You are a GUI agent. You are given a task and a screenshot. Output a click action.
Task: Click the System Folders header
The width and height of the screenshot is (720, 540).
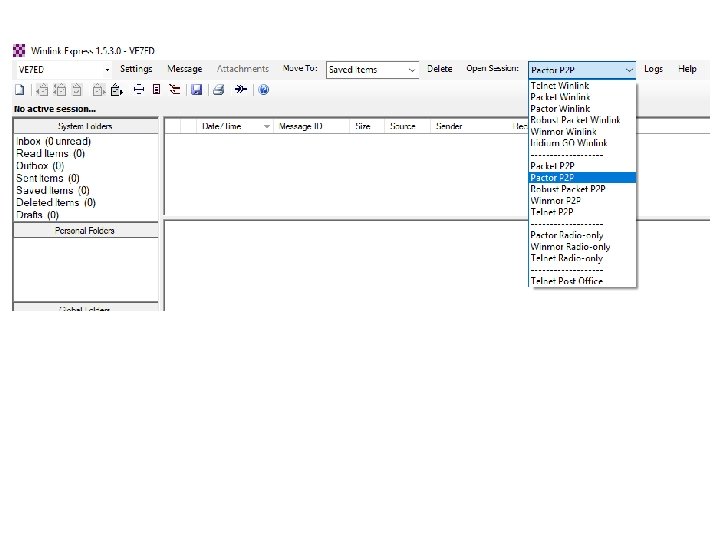coord(85,126)
